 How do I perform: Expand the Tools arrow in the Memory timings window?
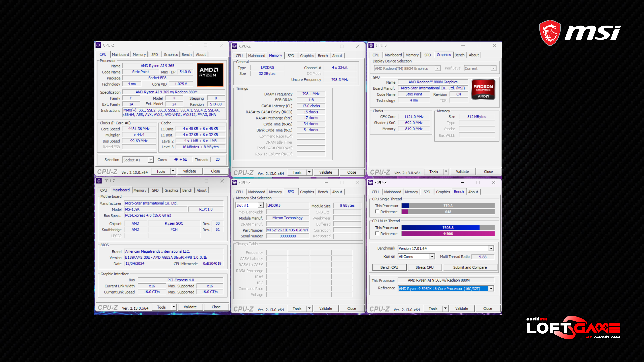tap(309, 172)
